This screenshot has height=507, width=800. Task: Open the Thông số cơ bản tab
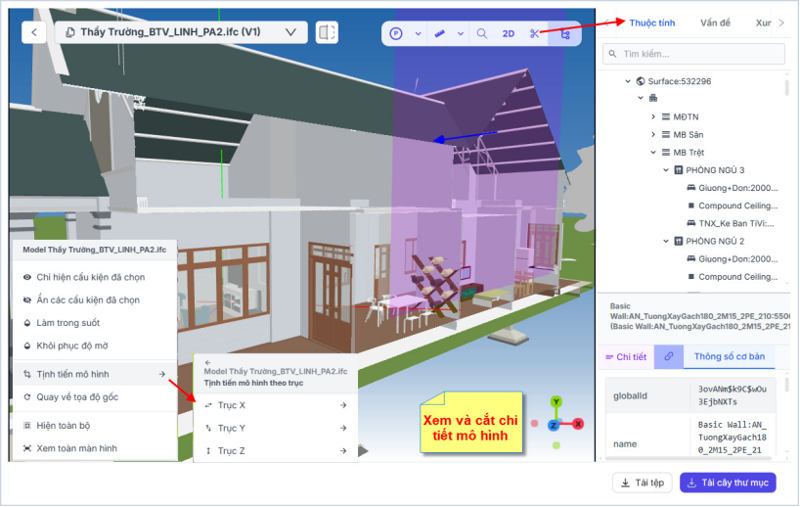click(729, 357)
